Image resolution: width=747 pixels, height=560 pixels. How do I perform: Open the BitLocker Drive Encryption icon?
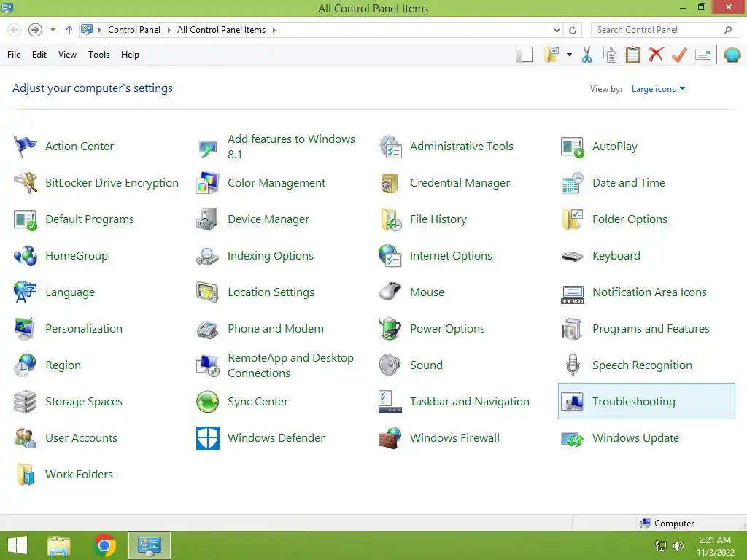pyautogui.click(x=25, y=183)
